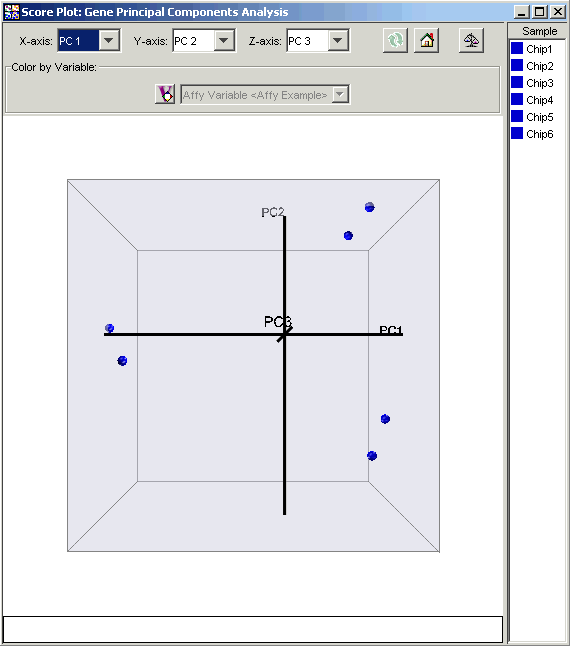Select Chip6 in the sample list
This screenshot has width=570, height=646.
540,134
